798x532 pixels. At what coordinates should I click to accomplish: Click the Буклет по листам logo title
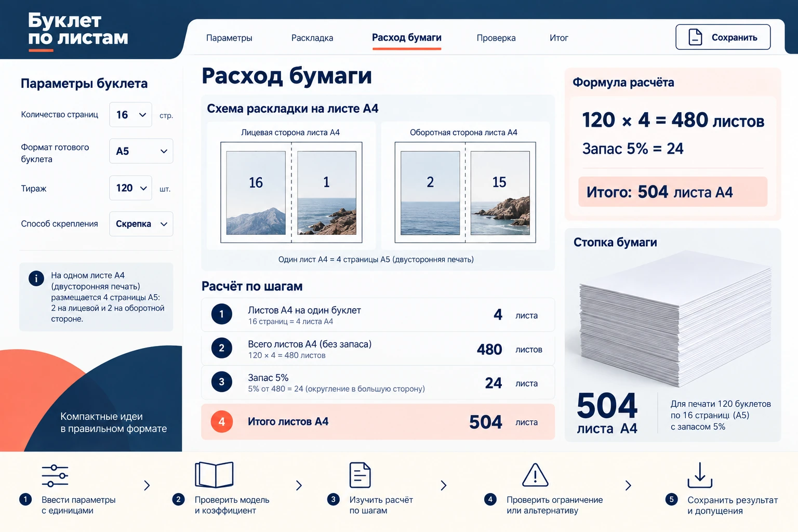coord(78,29)
